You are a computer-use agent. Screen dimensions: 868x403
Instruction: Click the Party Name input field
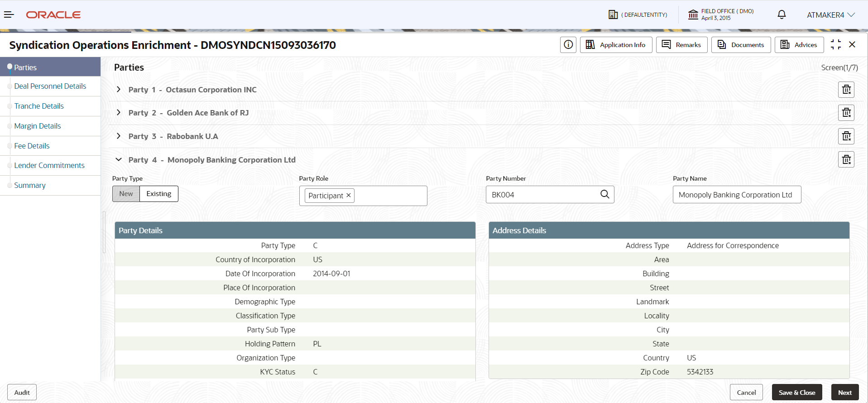point(737,195)
